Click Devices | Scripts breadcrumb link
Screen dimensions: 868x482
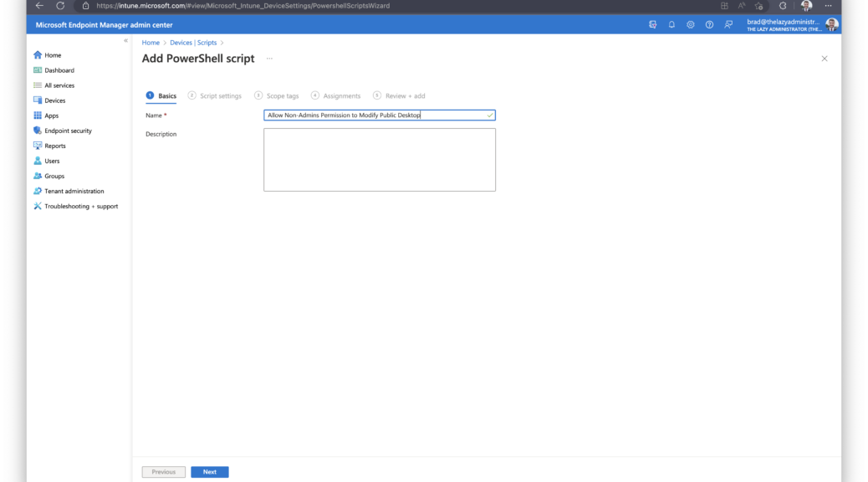(193, 43)
